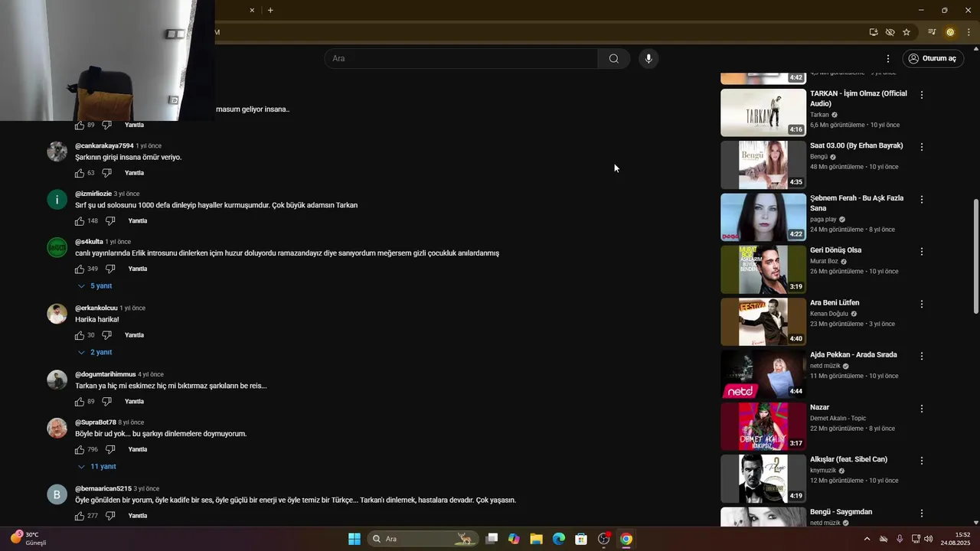Open TARKAN - İşim Olmaz thumbnail
The image size is (980, 551).
(763, 112)
